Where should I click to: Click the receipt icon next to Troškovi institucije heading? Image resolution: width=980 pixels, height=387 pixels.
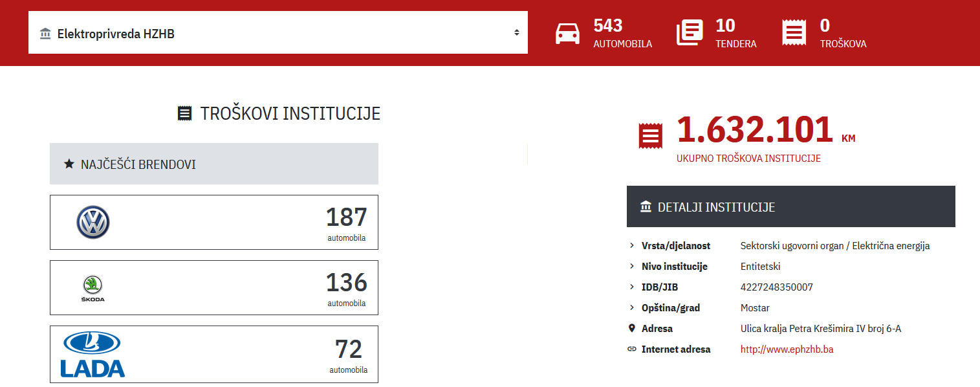[184, 114]
